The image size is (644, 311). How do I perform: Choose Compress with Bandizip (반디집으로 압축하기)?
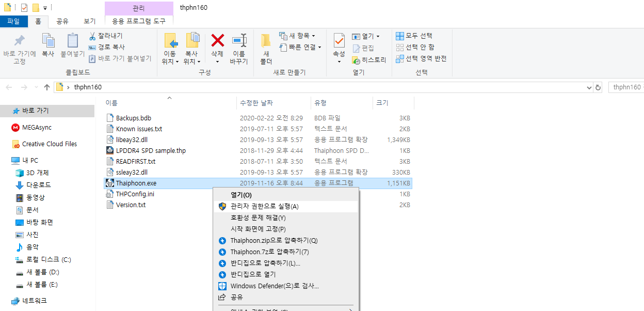[x=286, y=263]
